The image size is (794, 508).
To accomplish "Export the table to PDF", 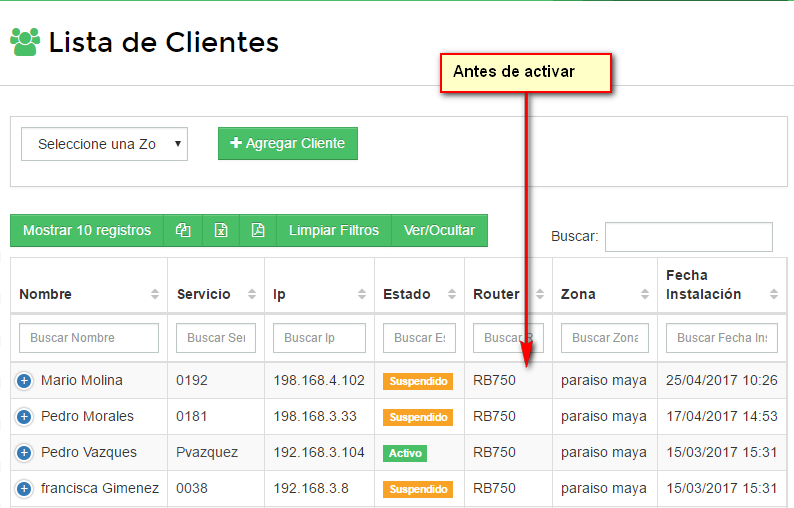I will 258,230.
